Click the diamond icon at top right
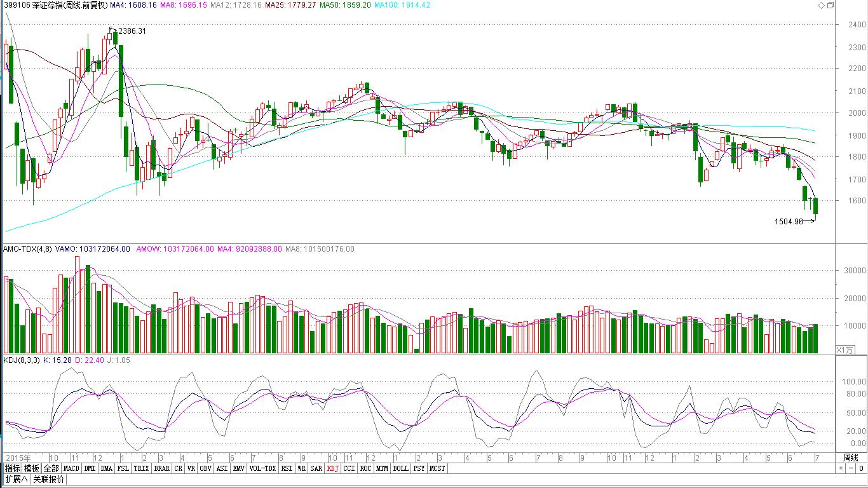This screenshot has height=488, width=868. click(820, 5)
